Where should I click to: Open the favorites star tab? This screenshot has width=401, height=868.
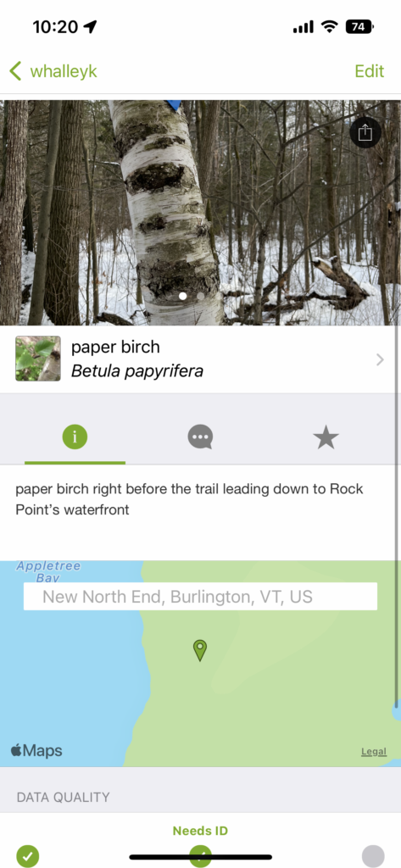pyautogui.click(x=326, y=437)
